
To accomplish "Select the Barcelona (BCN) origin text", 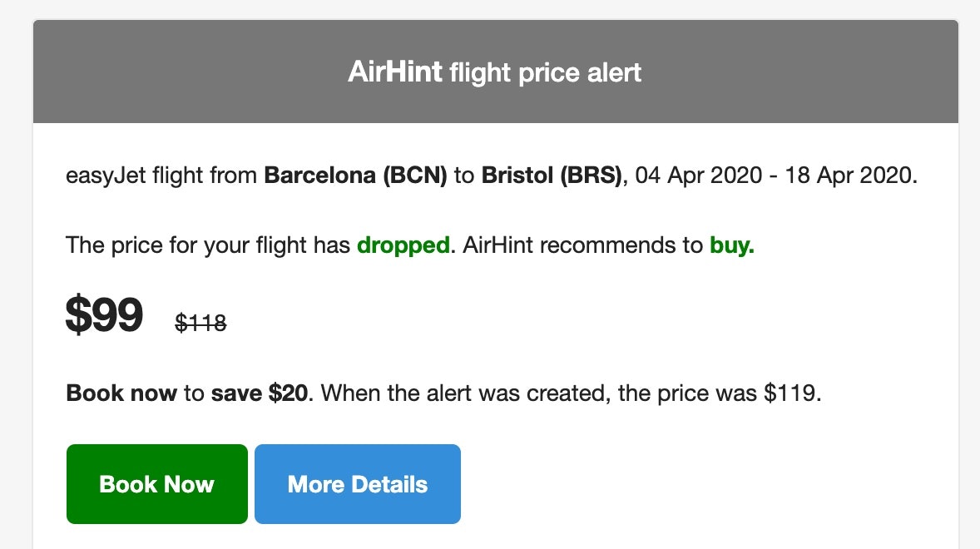I will pyautogui.click(x=355, y=176).
